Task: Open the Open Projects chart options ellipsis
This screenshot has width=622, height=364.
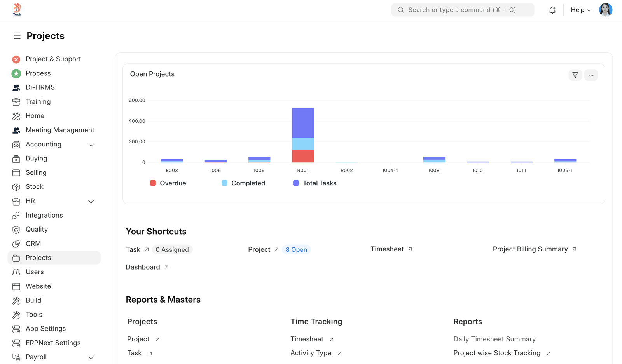Action: coord(591,75)
